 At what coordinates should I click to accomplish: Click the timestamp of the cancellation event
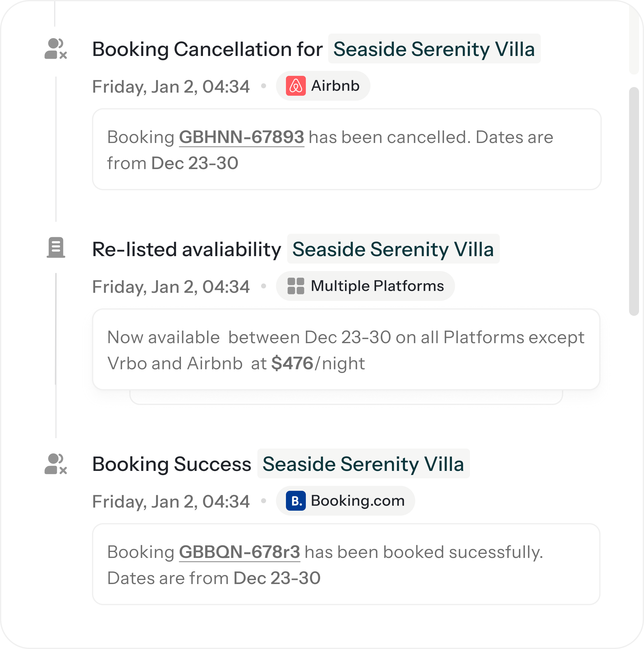tap(171, 86)
